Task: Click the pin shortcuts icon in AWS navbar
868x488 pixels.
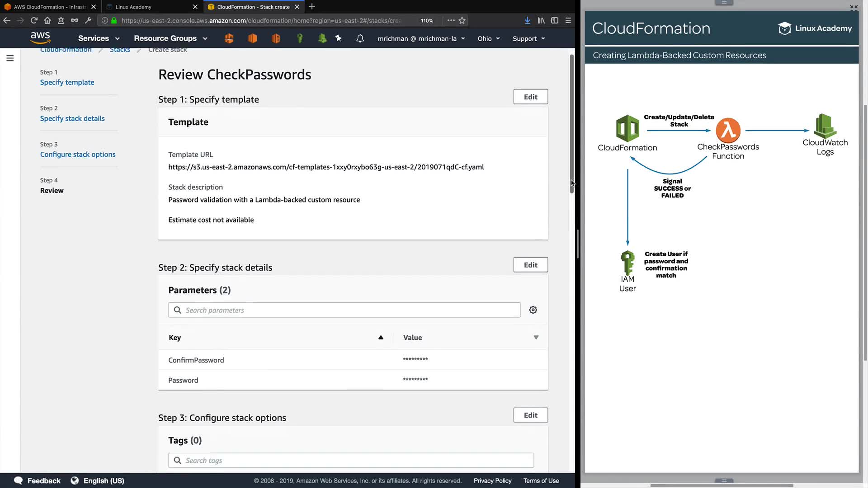Action: click(x=338, y=38)
